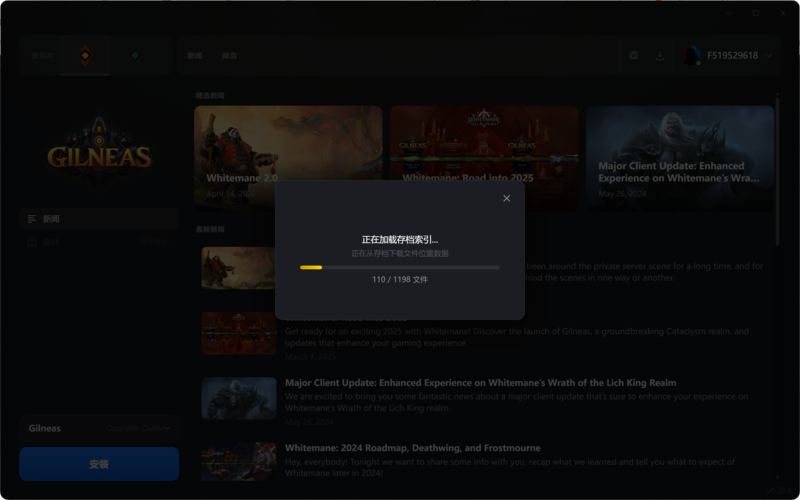Open the 2024 Roadmap news list thumbnail
Image resolution: width=800 pixels, height=500 pixels.
[239, 462]
